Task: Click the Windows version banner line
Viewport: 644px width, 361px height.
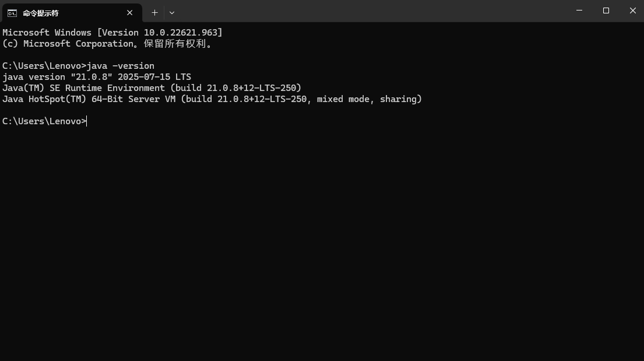Action: [x=111, y=32]
